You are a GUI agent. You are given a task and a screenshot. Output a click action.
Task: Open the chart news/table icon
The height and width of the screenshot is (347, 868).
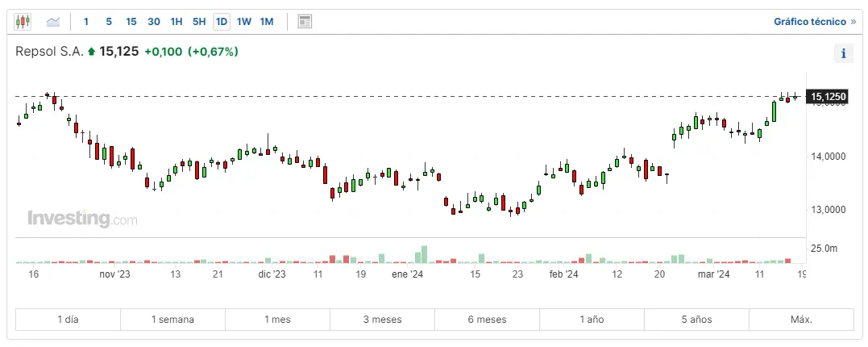tap(305, 22)
